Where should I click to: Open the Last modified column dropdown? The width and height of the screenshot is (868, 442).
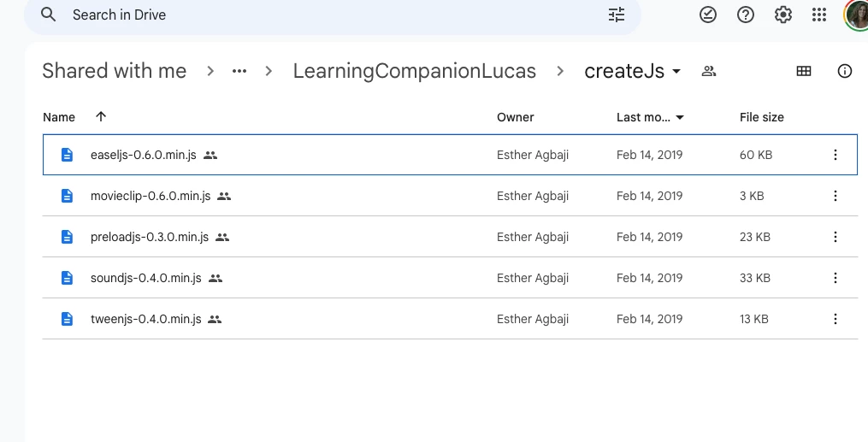click(680, 117)
